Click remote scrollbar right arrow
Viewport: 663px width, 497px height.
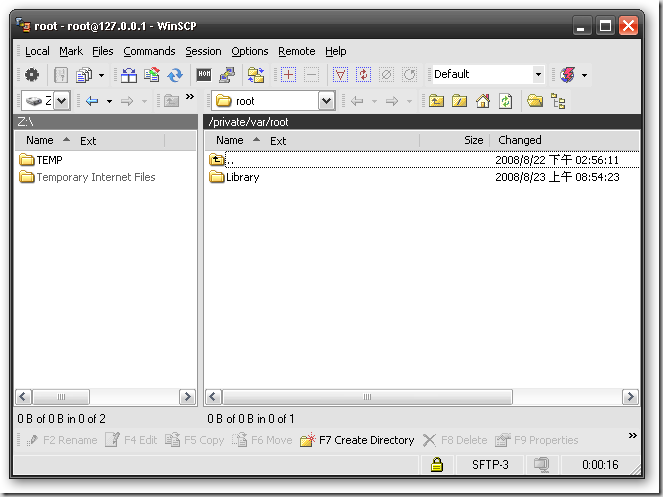click(x=630, y=397)
